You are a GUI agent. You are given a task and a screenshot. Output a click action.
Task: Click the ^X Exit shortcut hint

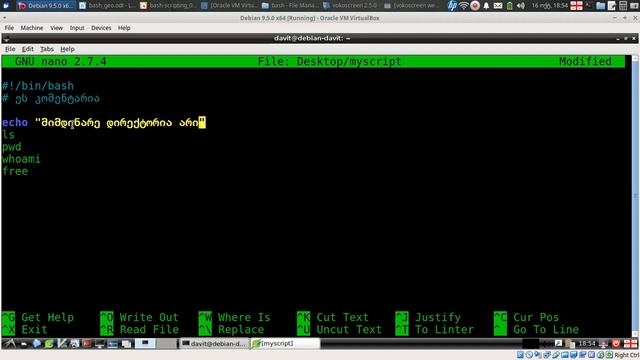pos(25,329)
